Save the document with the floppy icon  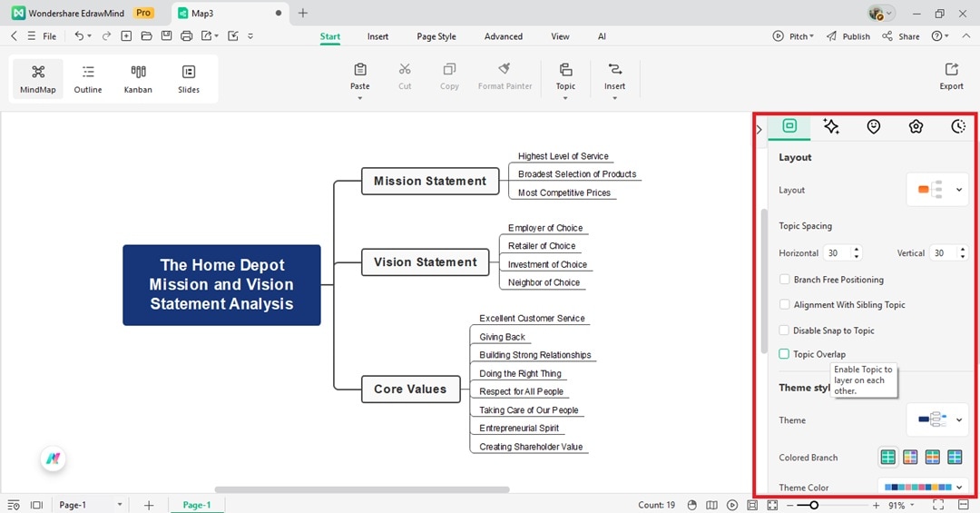[166, 36]
